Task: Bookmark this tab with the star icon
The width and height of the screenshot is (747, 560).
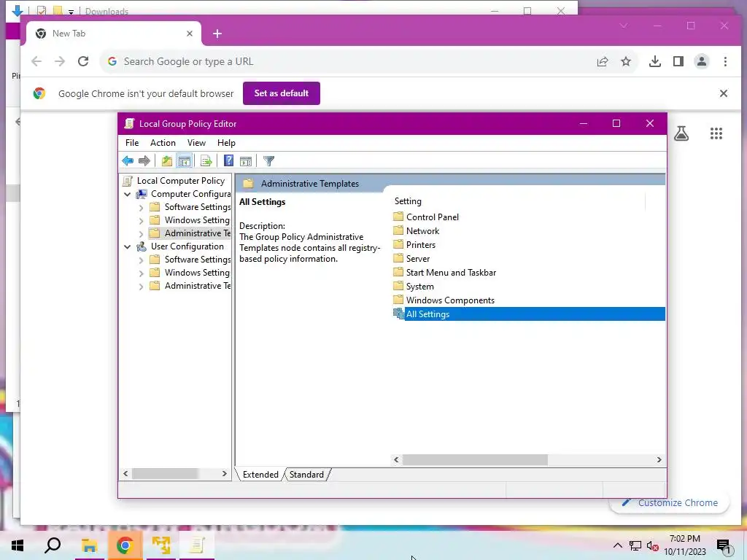Action: [626, 61]
